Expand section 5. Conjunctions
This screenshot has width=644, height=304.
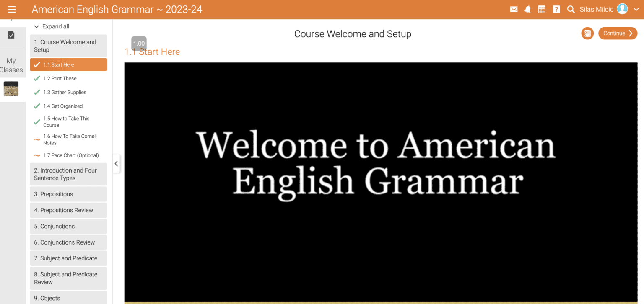pyautogui.click(x=68, y=226)
